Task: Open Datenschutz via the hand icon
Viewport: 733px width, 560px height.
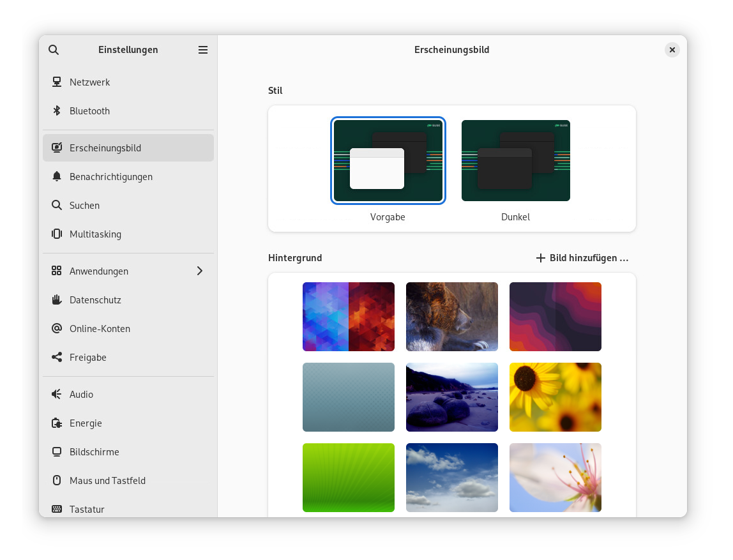Action: tap(57, 300)
